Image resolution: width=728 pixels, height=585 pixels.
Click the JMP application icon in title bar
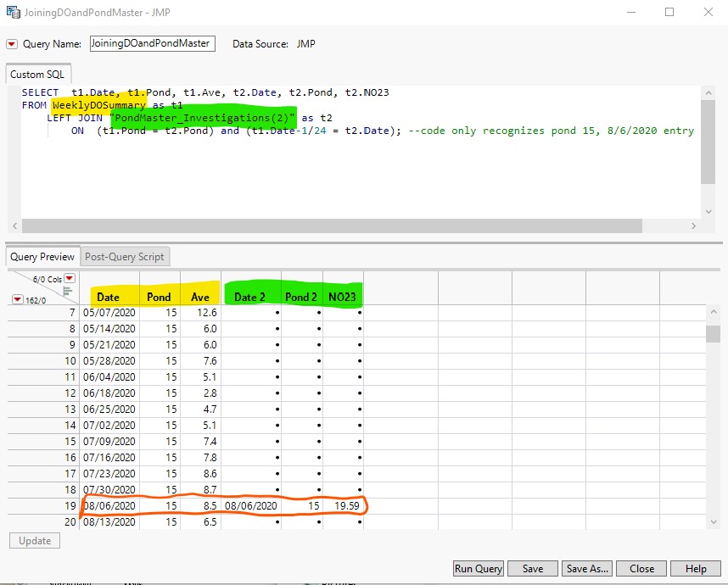tap(12, 13)
